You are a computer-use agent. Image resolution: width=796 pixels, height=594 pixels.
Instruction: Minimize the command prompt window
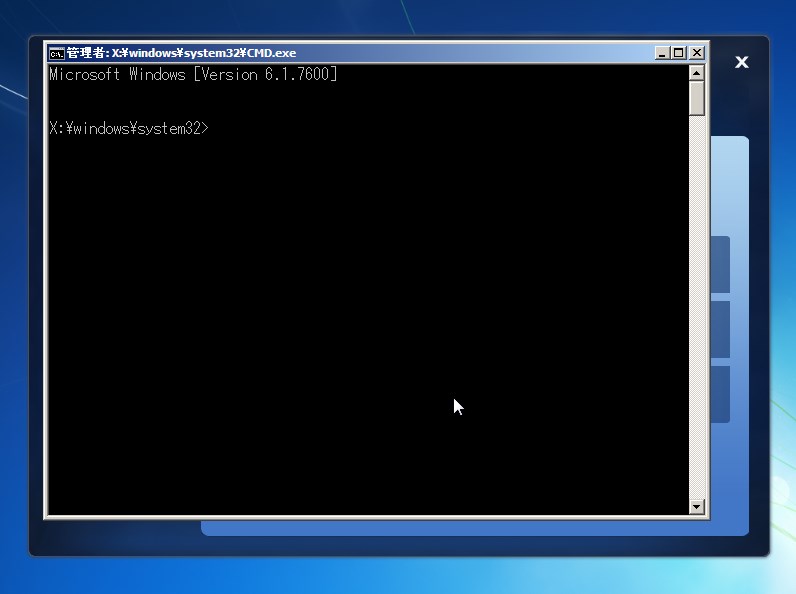(x=662, y=53)
